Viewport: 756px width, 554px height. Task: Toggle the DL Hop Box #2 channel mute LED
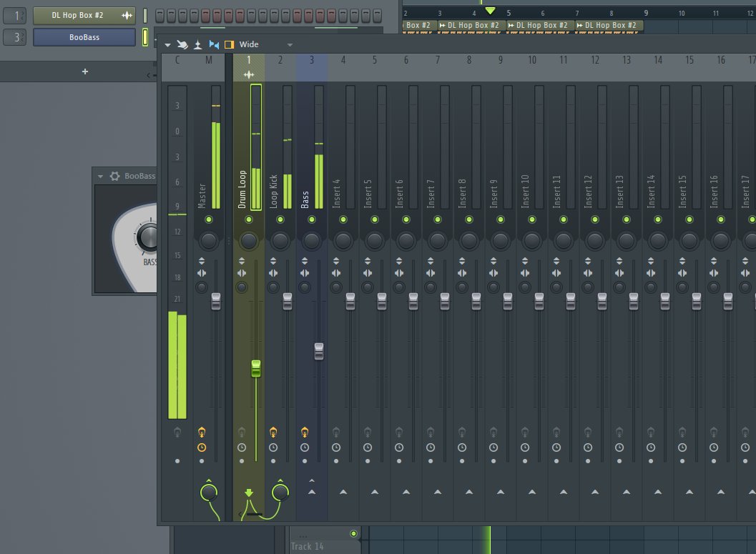(x=145, y=16)
